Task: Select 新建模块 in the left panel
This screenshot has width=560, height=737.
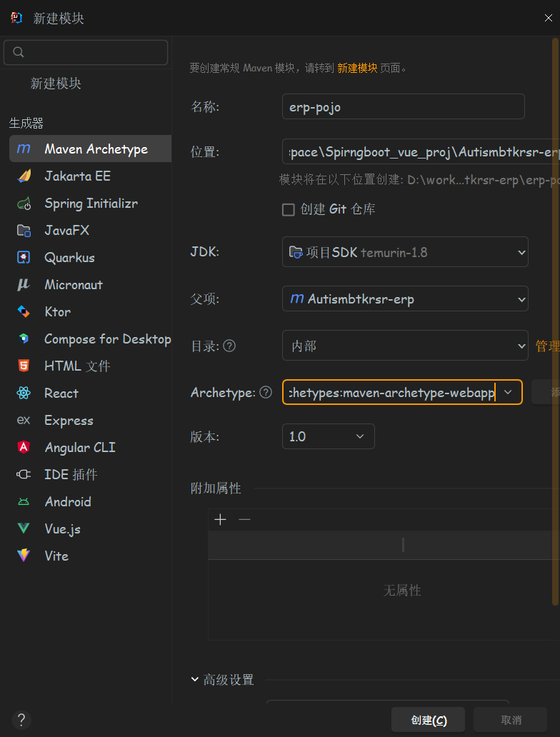Action: point(56,84)
